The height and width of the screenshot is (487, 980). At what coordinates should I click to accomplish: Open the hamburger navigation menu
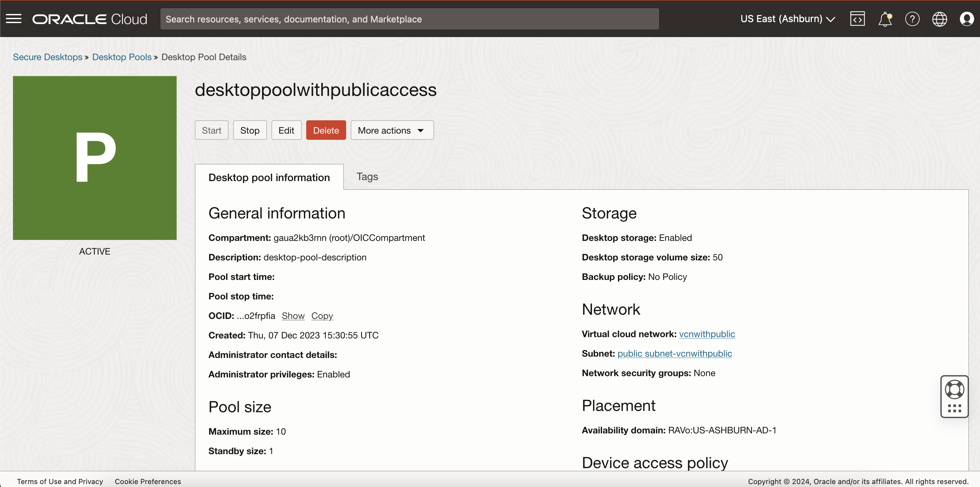click(14, 19)
